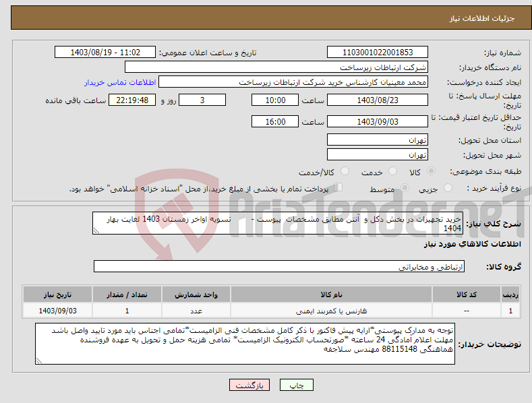Click the اطلاعات کالاهای مورد نیاز section heading
Screen dimensions: 532x403
pos(472,244)
